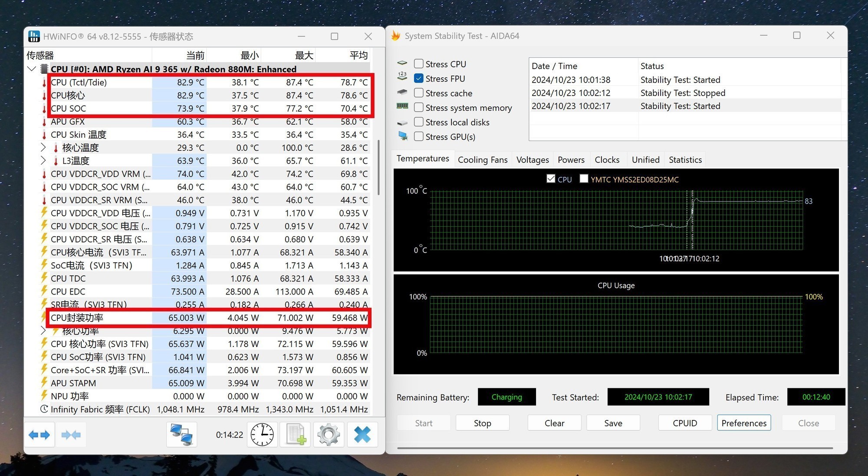The image size is (868, 476).
Task: Click lightning icon of CPU EDC row
Action: 44,291
